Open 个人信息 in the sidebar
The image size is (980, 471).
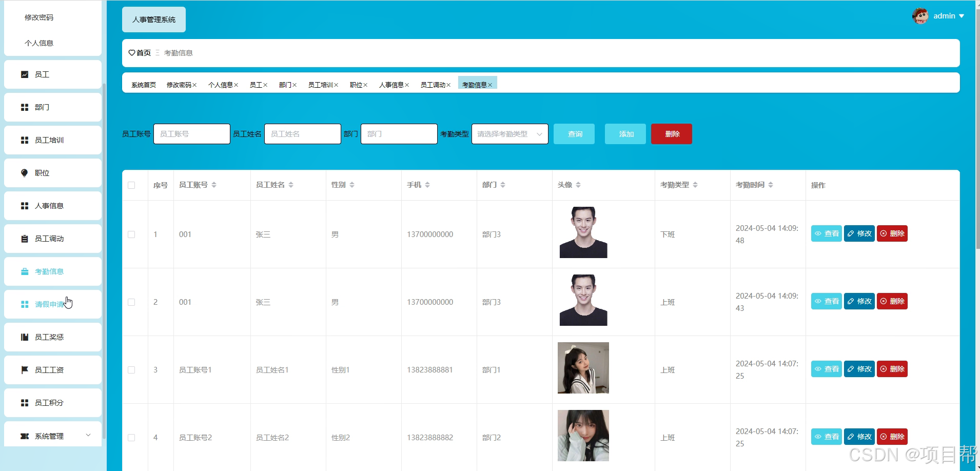pyautogui.click(x=39, y=43)
